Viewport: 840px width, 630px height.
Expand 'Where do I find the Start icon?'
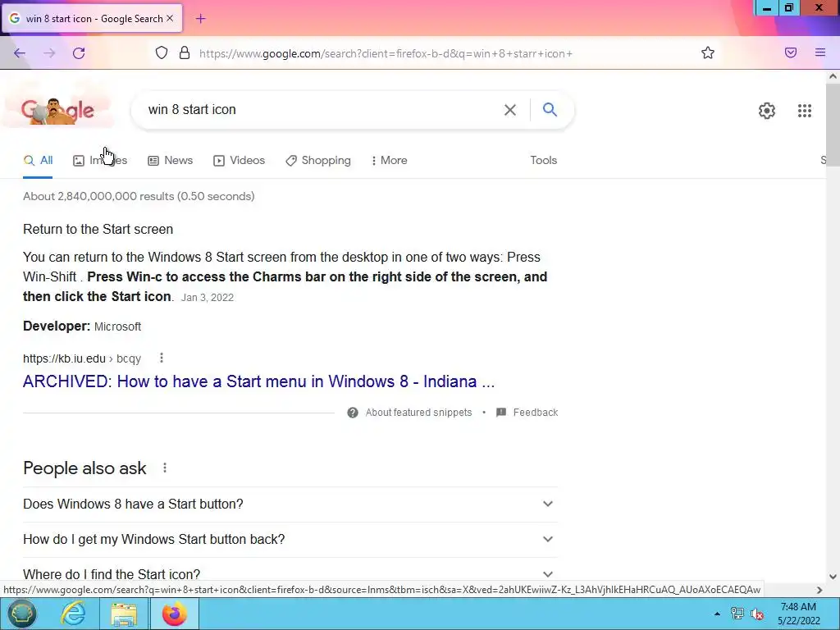point(290,573)
